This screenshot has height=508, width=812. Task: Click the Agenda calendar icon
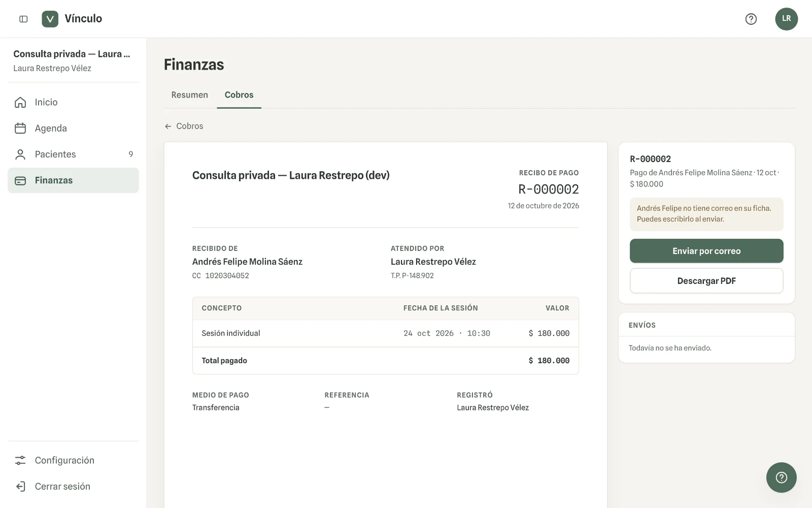20,128
